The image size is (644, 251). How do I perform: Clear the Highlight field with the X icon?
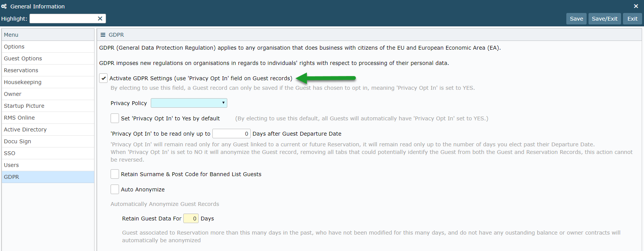(100, 19)
